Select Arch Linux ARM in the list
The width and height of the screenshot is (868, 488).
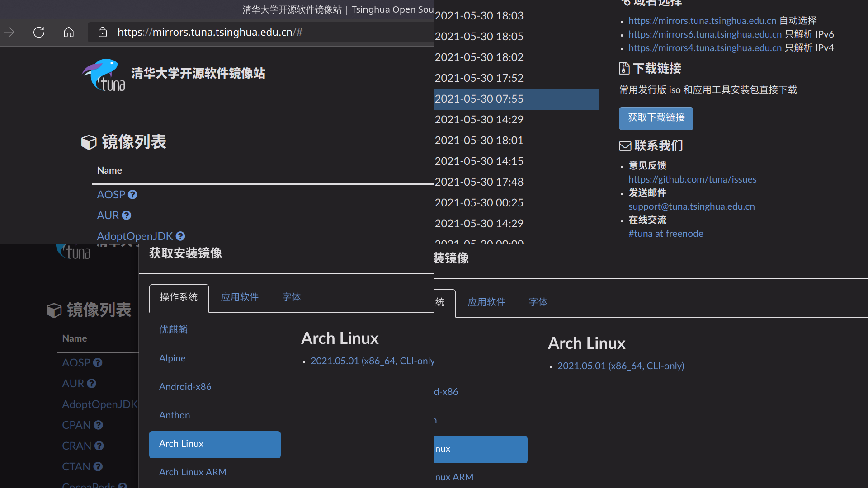193,472
